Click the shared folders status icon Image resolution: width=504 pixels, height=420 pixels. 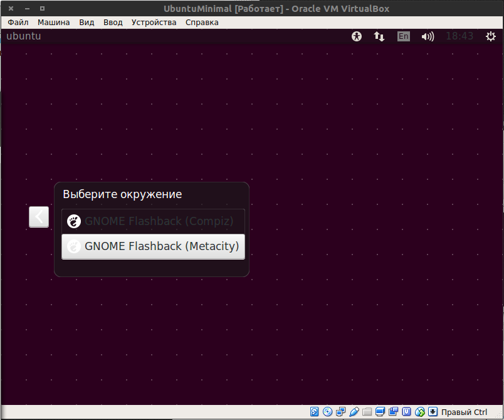tap(367, 412)
